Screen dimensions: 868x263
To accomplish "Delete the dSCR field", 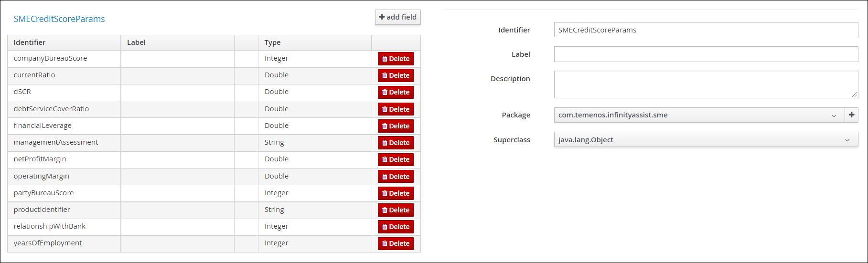I will point(396,92).
